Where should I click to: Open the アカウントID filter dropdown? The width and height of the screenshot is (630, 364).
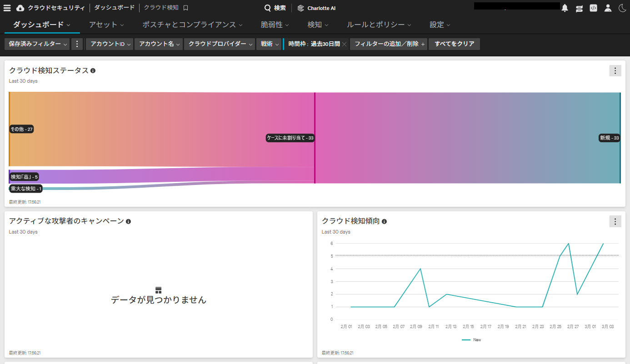[x=109, y=44]
